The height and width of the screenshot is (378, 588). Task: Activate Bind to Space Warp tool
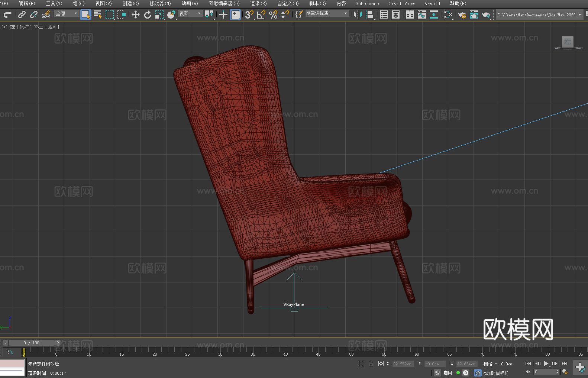coord(46,14)
